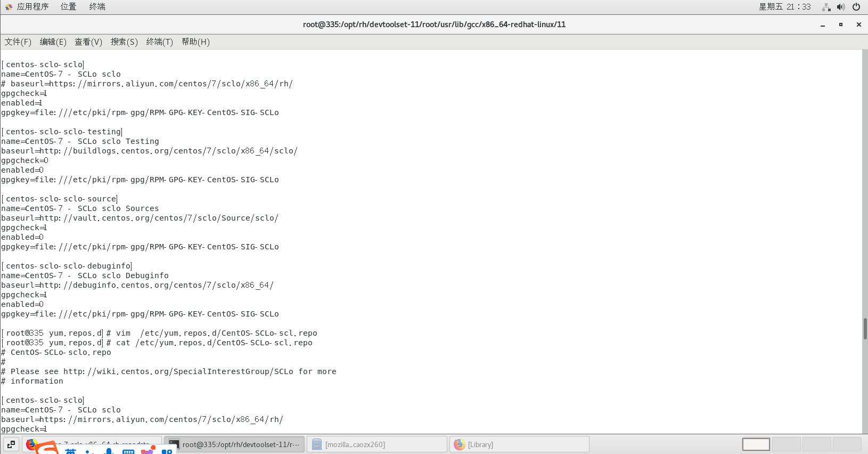The width and height of the screenshot is (868, 454).
Task: Click the wiki.centos.org SpecialInterestGroup comment line
Action: (x=169, y=371)
